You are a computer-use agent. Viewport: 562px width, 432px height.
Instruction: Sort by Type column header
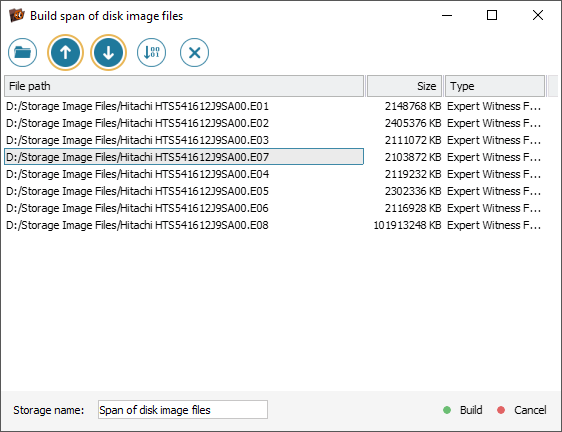pos(495,86)
